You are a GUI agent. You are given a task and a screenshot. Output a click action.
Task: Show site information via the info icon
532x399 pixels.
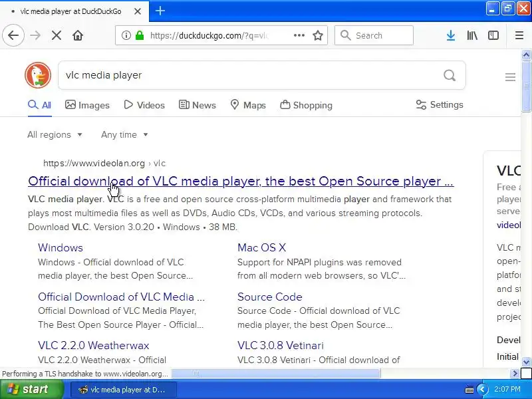tap(126, 35)
